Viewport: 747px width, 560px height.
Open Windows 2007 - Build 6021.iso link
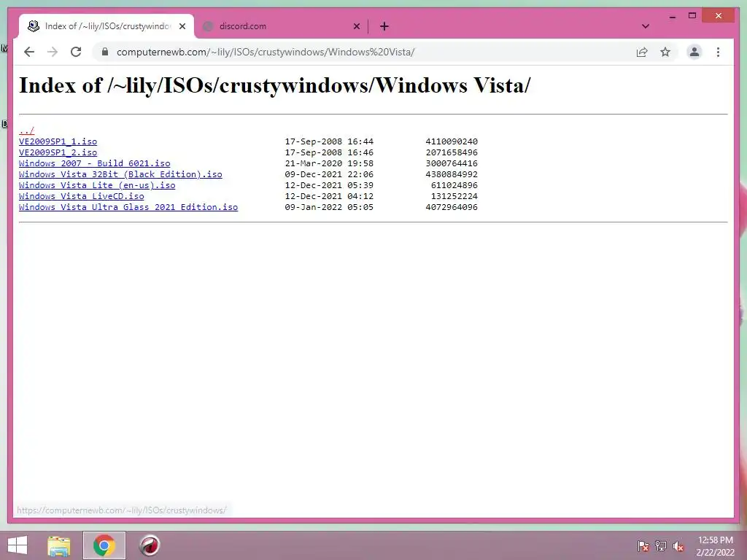click(x=94, y=163)
